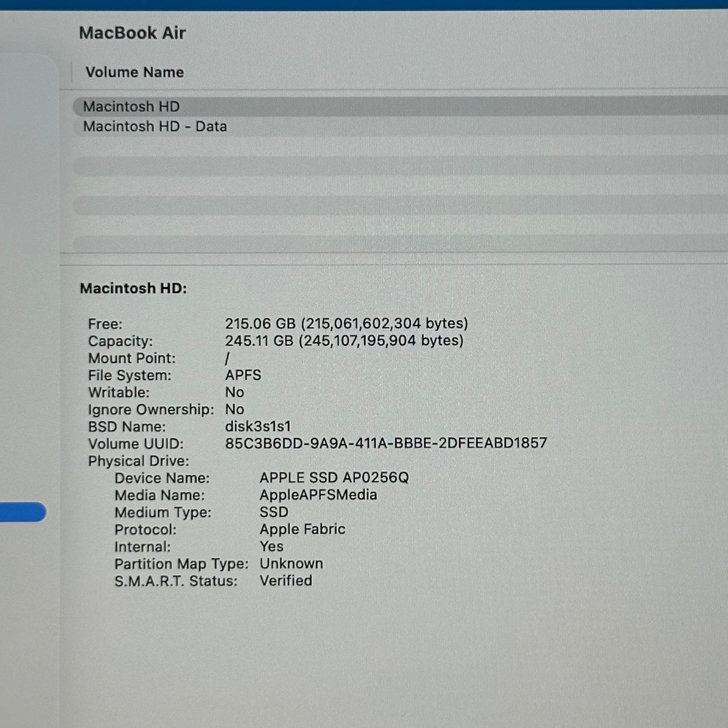
Task: Click the Medium Type SSD value
Action: click(274, 512)
